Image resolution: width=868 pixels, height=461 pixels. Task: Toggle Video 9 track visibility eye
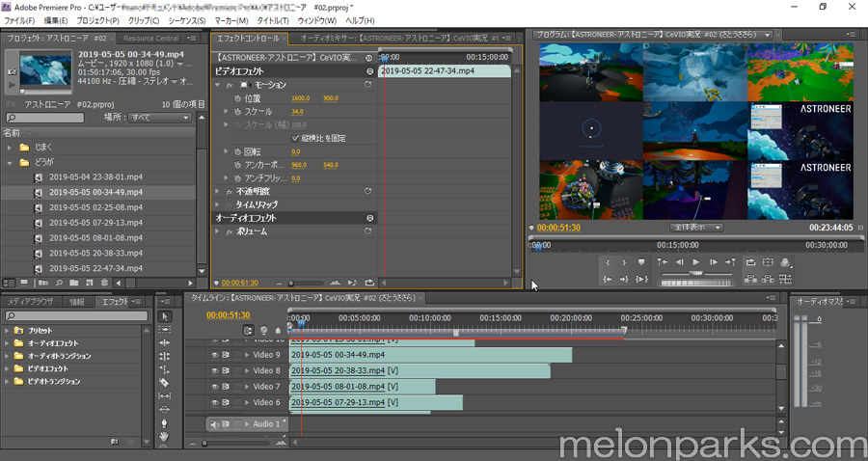point(215,355)
